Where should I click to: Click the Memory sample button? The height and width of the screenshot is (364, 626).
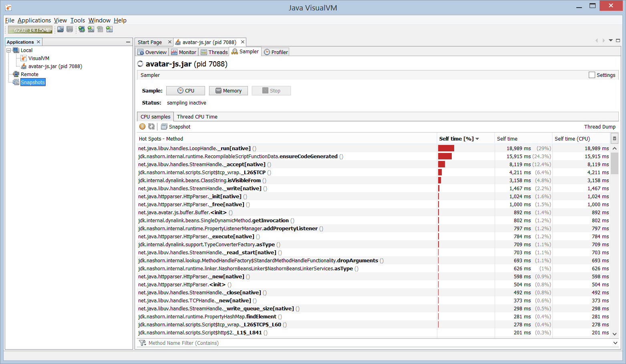pyautogui.click(x=228, y=91)
